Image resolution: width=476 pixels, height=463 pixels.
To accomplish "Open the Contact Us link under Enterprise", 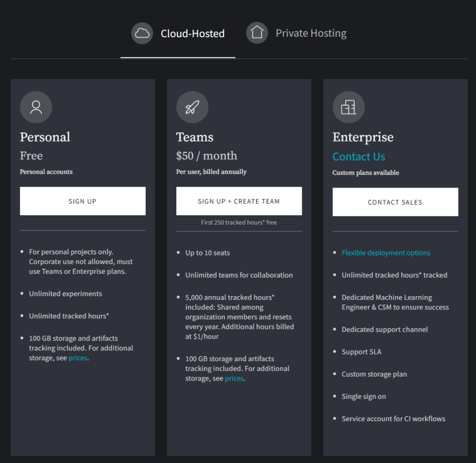I will click(x=359, y=157).
